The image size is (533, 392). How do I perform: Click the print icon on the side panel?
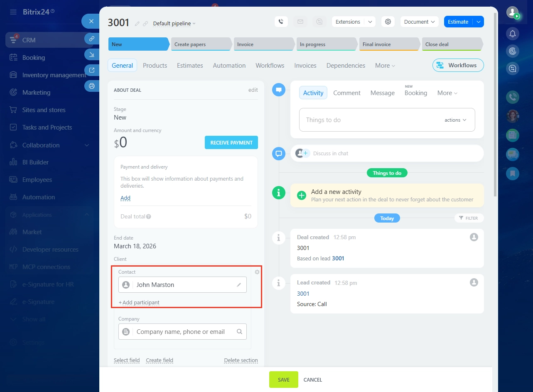click(92, 86)
